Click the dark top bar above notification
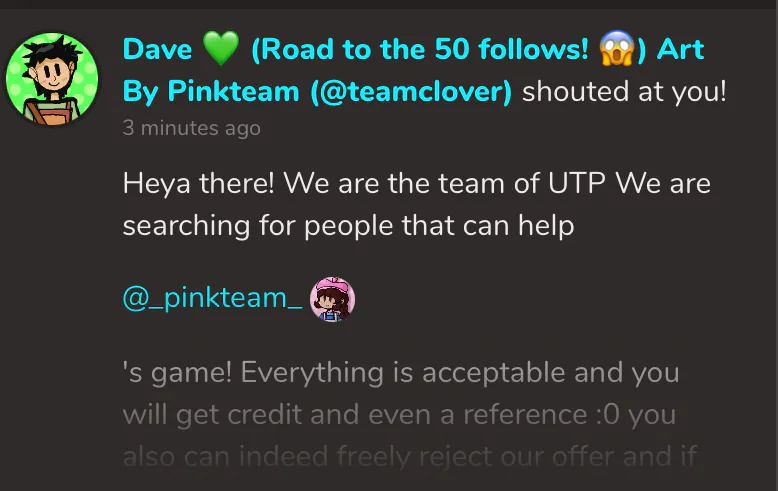This screenshot has height=491, width=778. pyautogui.click(x=389, y=4)
